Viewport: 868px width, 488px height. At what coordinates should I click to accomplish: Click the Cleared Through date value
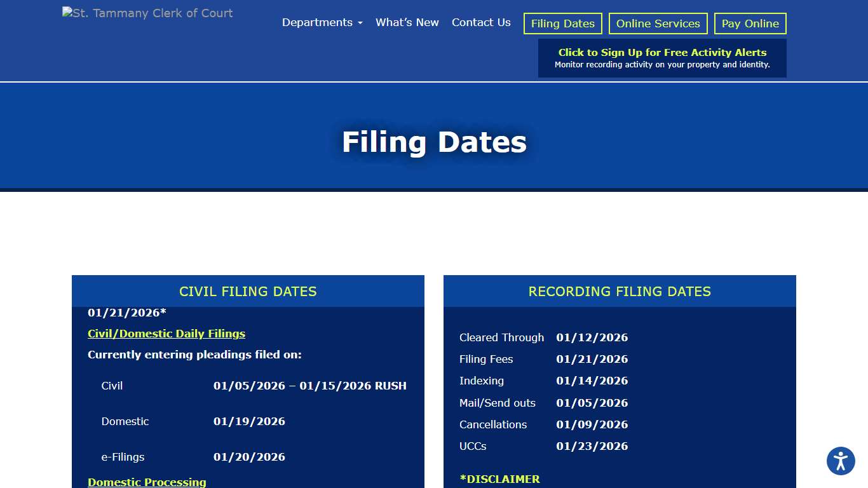pyautogui.click(x=592, y=337)
